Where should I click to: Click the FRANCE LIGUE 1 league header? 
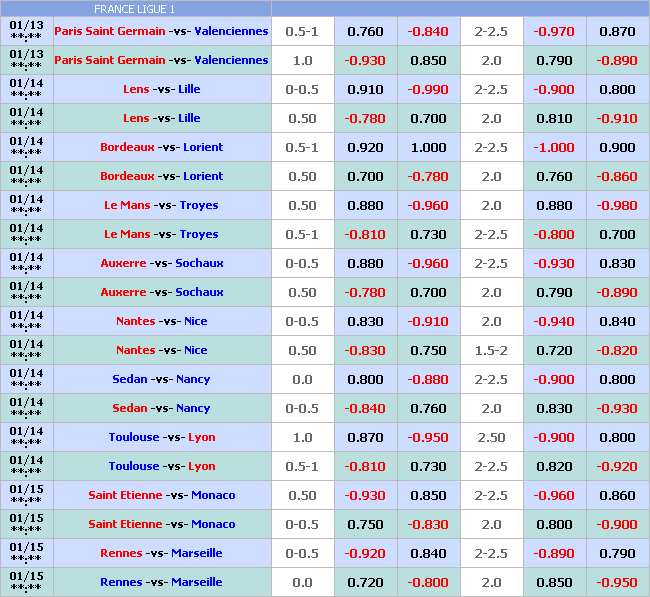pyautogui.click(x=134, y=9)
